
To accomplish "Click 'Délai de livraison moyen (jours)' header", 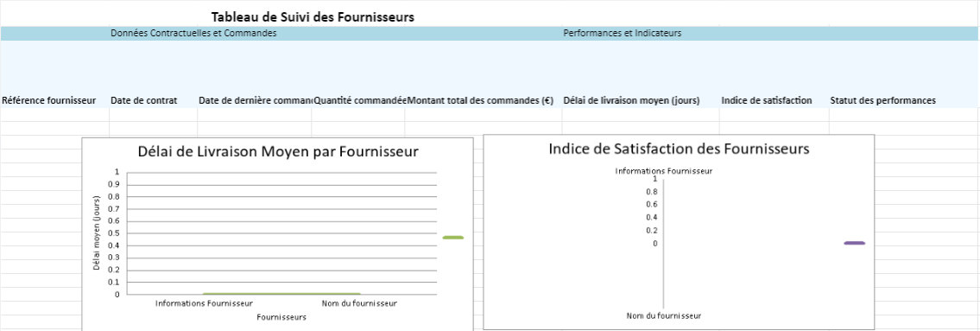I will (631, 100).
